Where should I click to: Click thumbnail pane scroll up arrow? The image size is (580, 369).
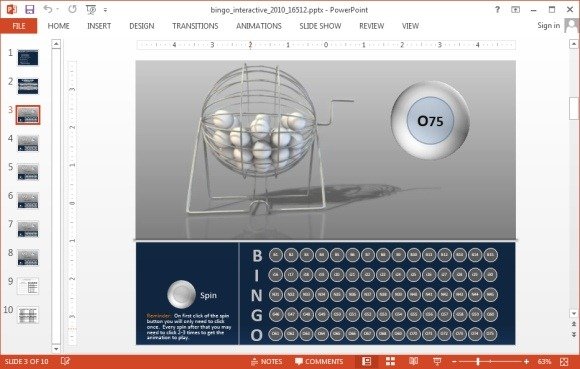(x=56, y=44)
